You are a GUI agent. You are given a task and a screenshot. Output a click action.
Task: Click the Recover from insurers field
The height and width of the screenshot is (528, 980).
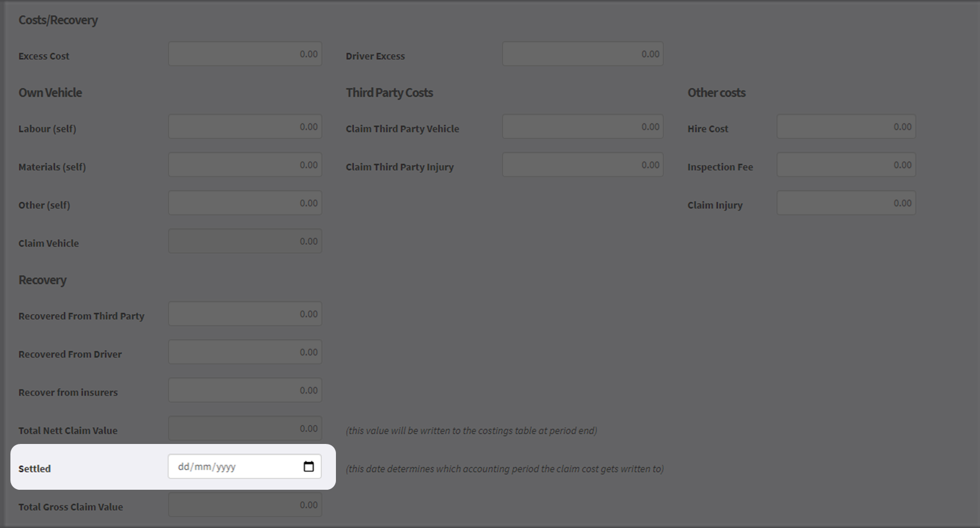click(x=245, y=390)
